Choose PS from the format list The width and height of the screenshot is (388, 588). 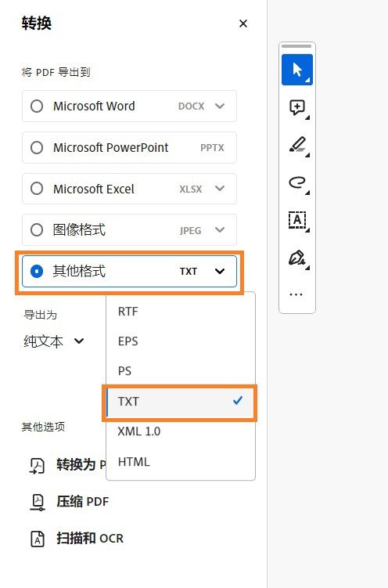coord(181,371)
